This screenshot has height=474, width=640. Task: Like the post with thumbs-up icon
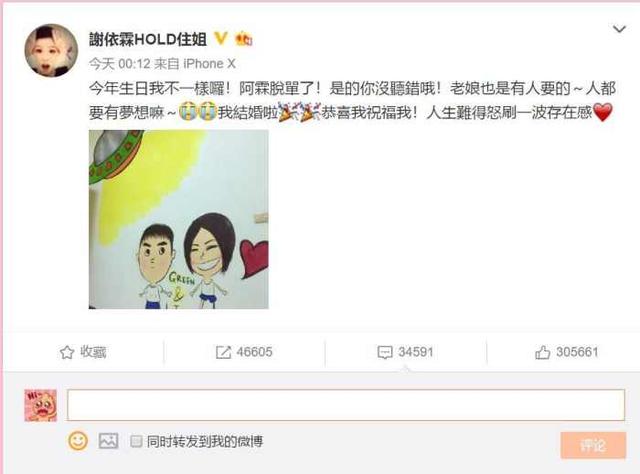542,352
